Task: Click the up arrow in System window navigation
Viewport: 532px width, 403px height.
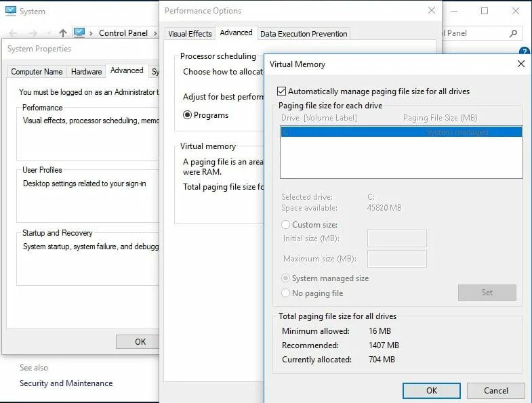Action: coord(63,33)
